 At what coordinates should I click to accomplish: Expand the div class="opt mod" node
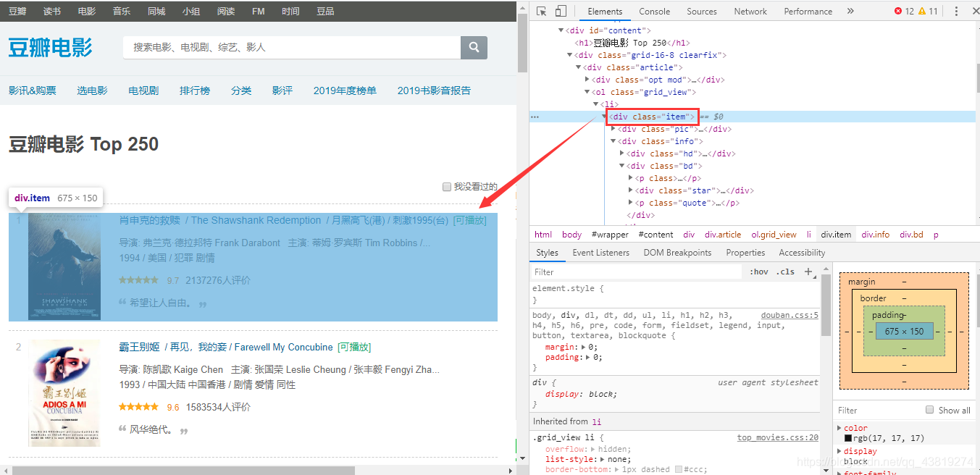coord(587,80)
